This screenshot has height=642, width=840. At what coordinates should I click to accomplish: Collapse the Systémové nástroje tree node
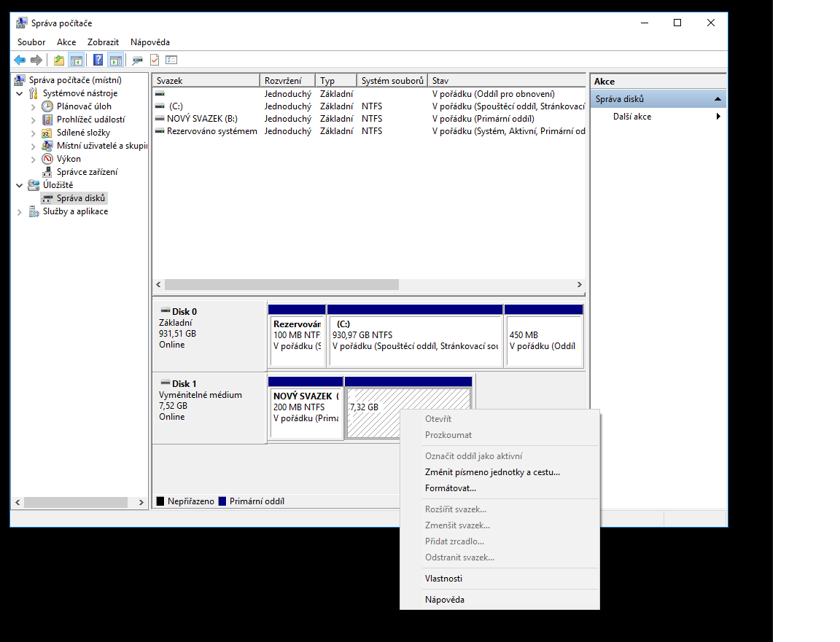click(x=19, y=93)
